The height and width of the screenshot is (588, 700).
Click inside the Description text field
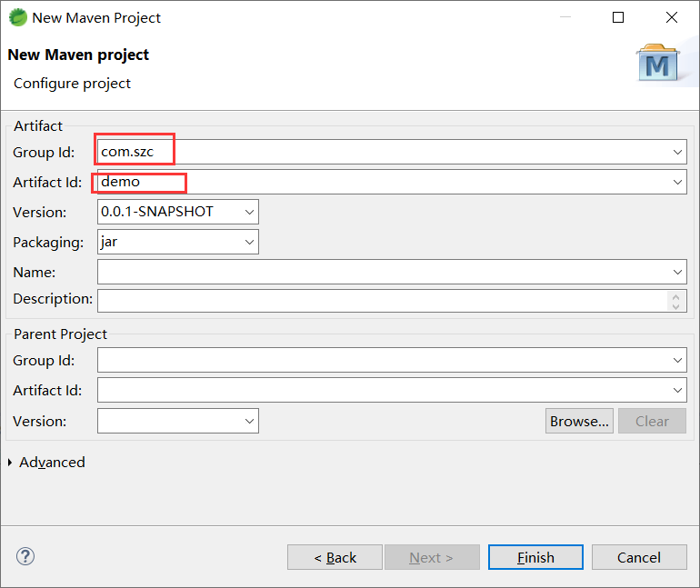point(382,300)
